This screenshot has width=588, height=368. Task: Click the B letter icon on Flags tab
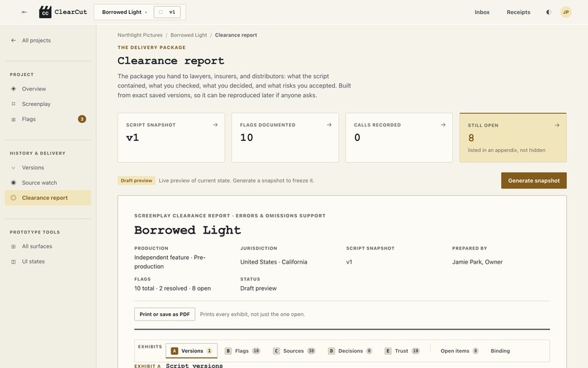click(x=228, y=350)
